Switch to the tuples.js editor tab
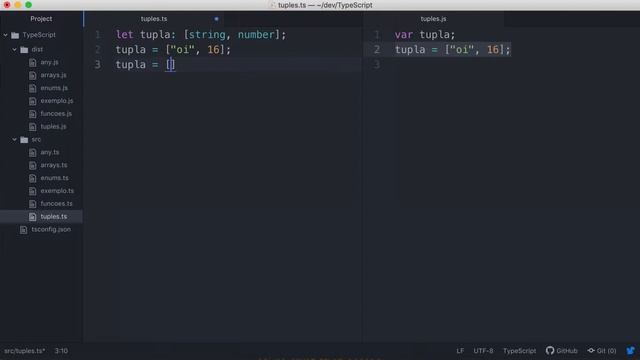Image resolution: width=640 pixels, height=360 pixels. [x=433, y=19]
